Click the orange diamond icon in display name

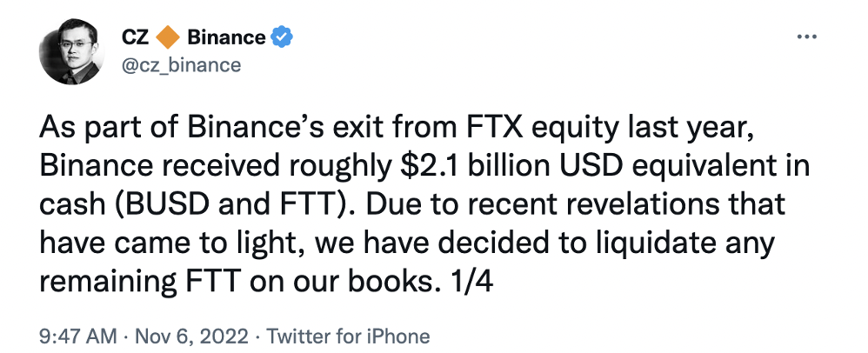coord(170,37)
